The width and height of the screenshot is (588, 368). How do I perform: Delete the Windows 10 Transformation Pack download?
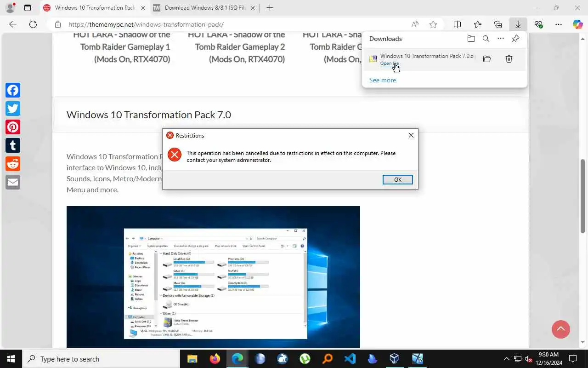click(x=509, y=59)
